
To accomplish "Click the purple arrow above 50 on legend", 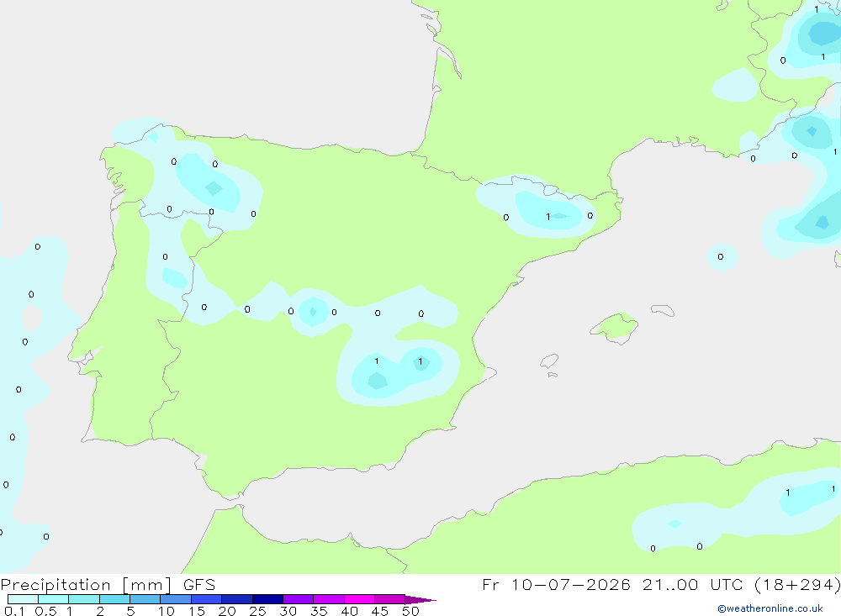I will (x=420, y=599).
